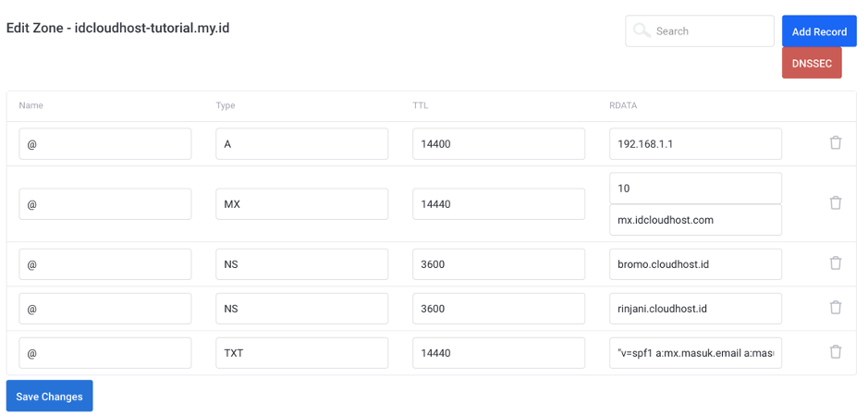868x415 pixels.
Task: Remove the bromo.cloudhost.id NS record
Action: tap(835, 263)
